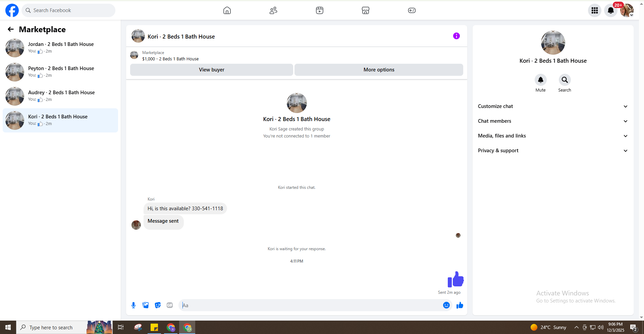The image size is (644, 334).
Task: Click the large sent thumbs-up message
Action: (455, 279)
